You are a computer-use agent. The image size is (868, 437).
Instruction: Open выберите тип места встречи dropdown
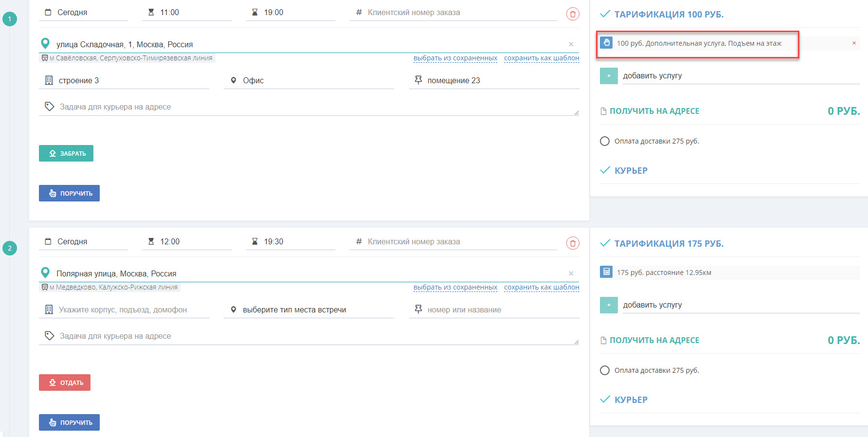pos(309,310)
